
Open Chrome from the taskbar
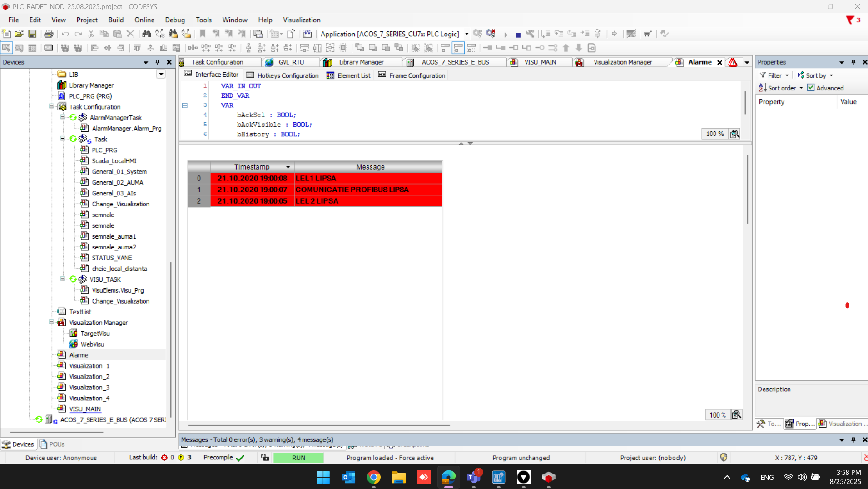pyautogui.click(x=373, y=477)
